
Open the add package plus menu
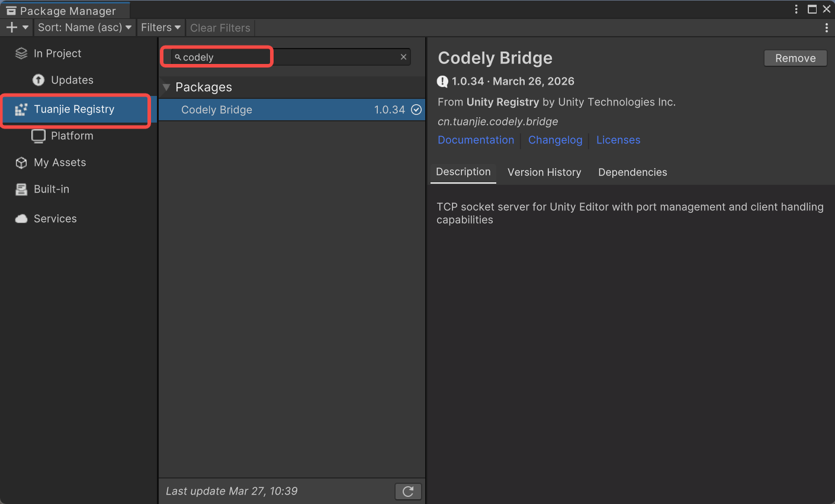(17, 27)
